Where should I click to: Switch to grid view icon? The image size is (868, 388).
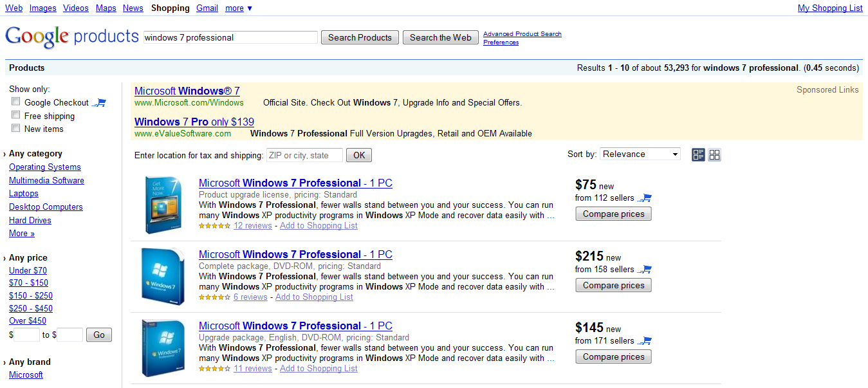(x=715, y=154)
